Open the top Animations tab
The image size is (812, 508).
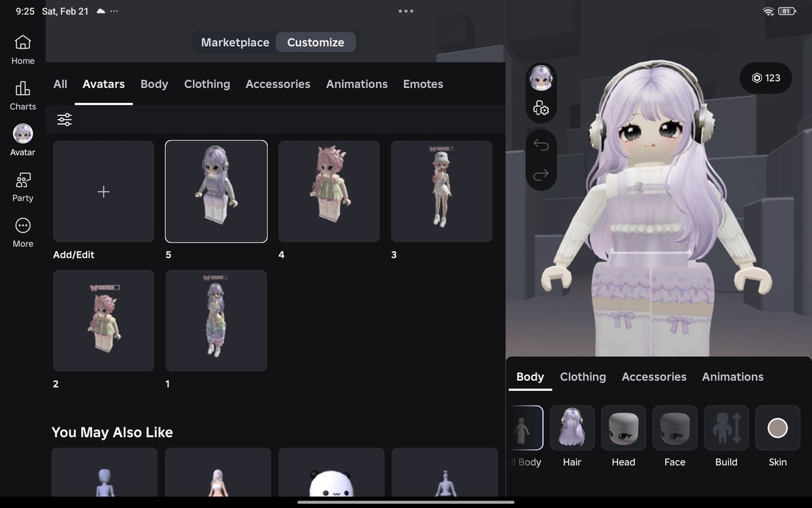357,84
